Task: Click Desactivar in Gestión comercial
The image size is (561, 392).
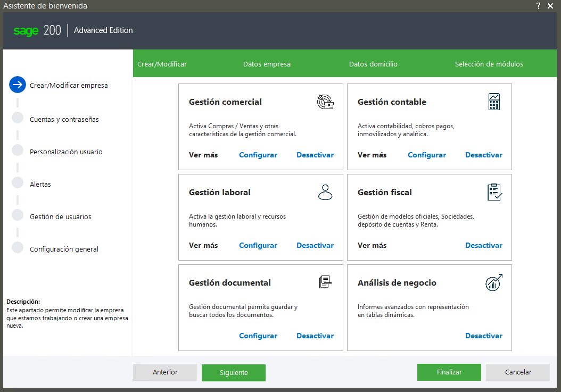Action: [x=315, y=155]
